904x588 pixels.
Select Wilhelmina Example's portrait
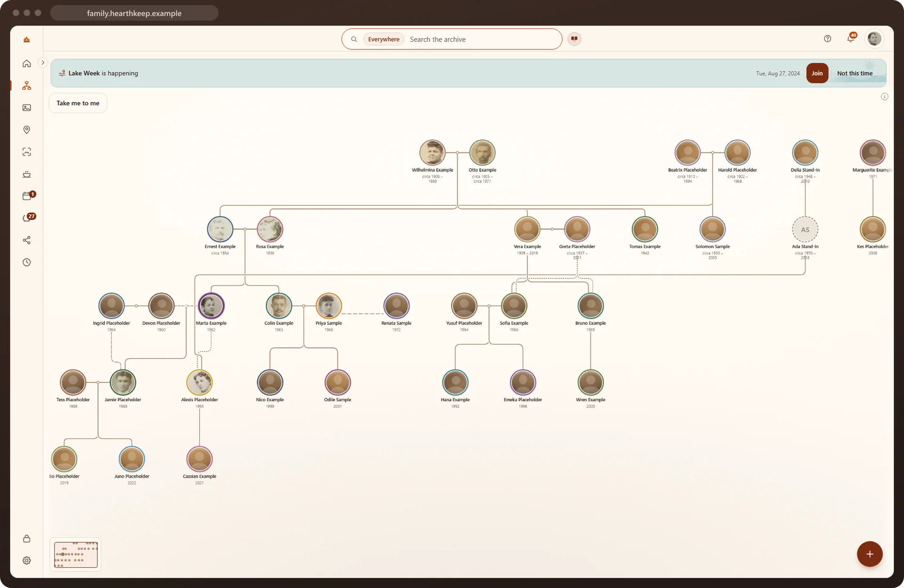click(432, 153)
